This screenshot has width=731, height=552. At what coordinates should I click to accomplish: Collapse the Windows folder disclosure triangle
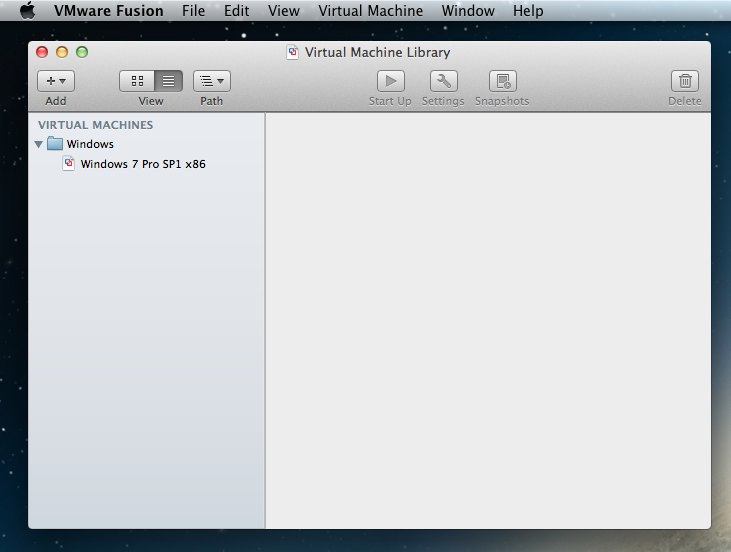tap(39, 144)
